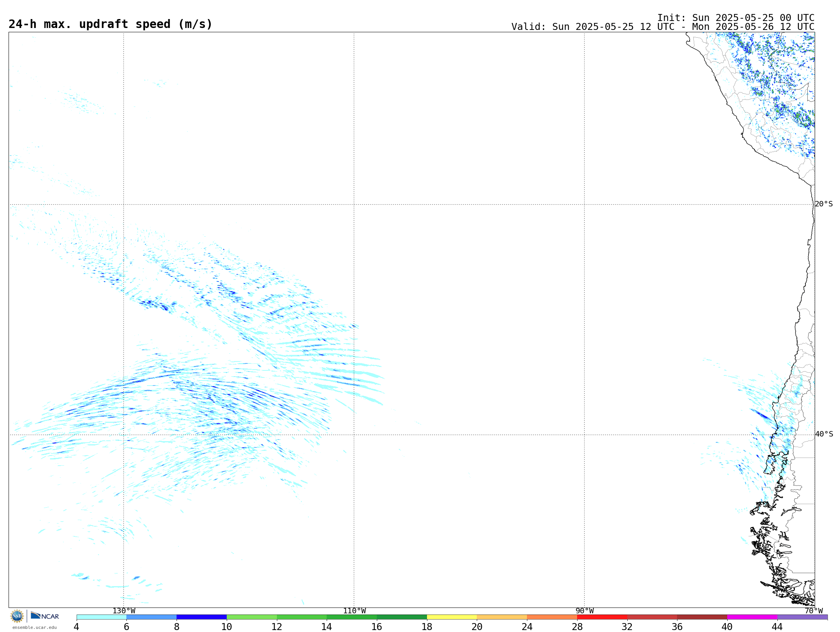Select the 12–14 m/s green swatch
Screen dimensions: 840x632
click(302, 617)
